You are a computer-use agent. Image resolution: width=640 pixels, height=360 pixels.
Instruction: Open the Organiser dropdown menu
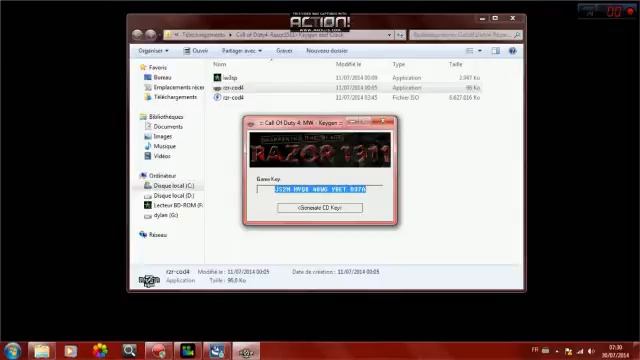tap(153, 51)
